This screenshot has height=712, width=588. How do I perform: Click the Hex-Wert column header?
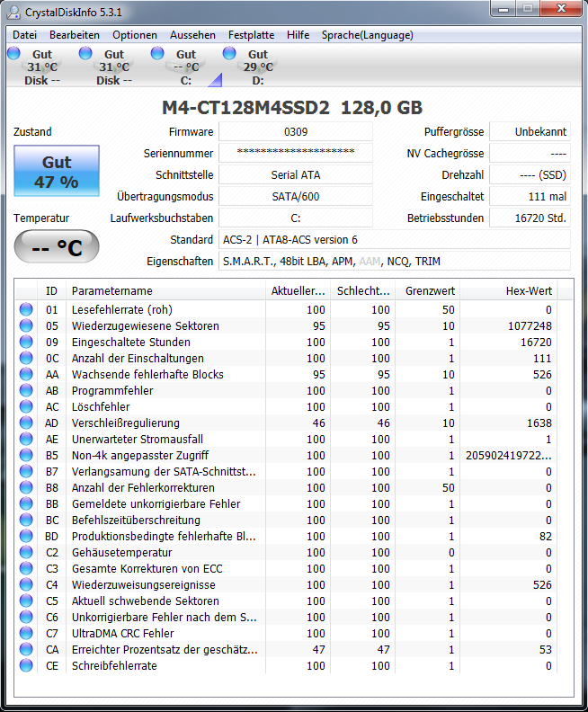[509, 290]
